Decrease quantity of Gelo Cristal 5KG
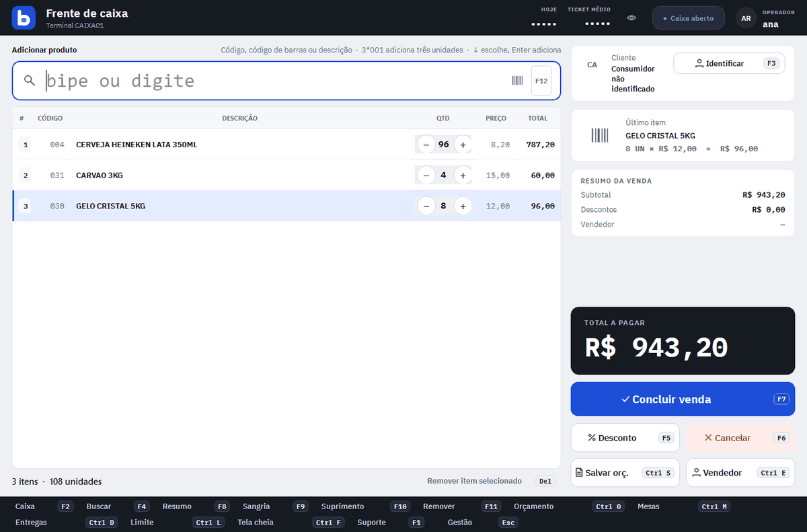The image size is (807, 532). click(x=426, y=206)
